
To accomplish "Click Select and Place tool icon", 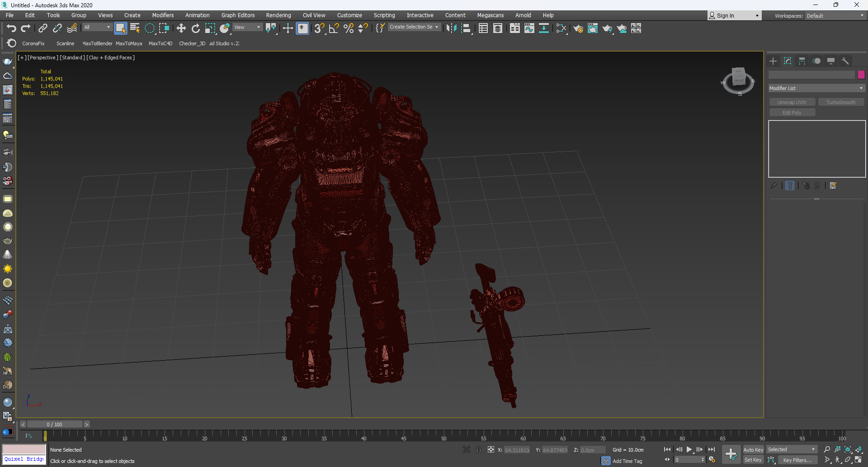I will click(225, 29).
